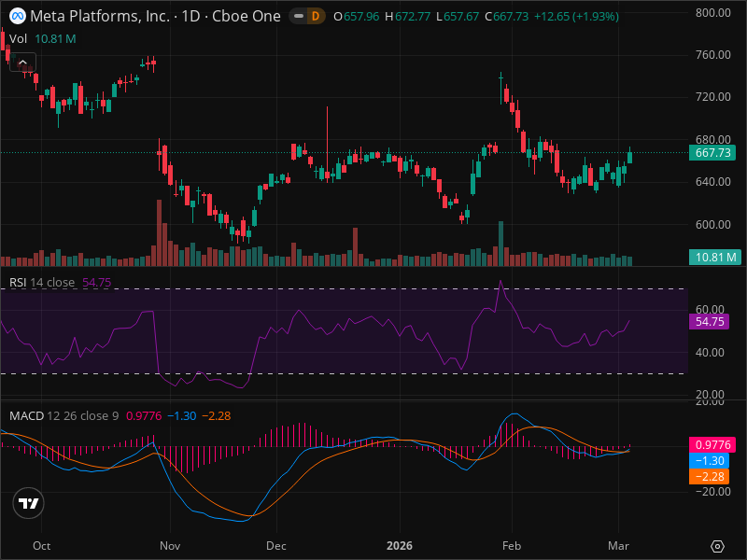
Task: Click the 2026 label on time axis
Action: pos(400,546)
